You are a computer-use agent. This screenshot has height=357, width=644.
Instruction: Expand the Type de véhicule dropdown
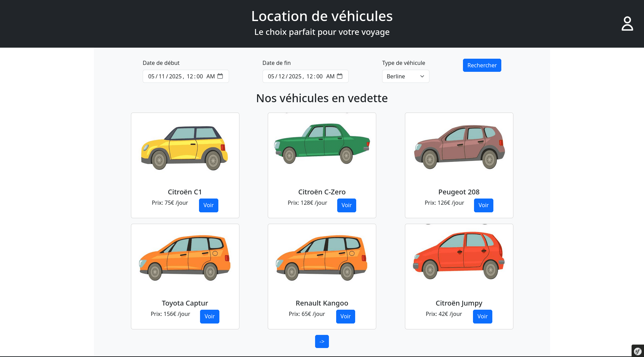point(405,76)
